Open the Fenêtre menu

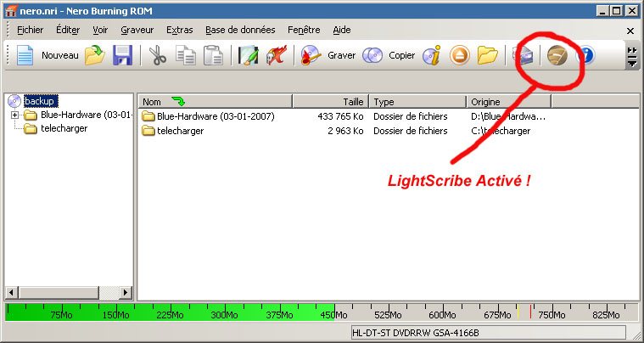(x=304, y=30)
